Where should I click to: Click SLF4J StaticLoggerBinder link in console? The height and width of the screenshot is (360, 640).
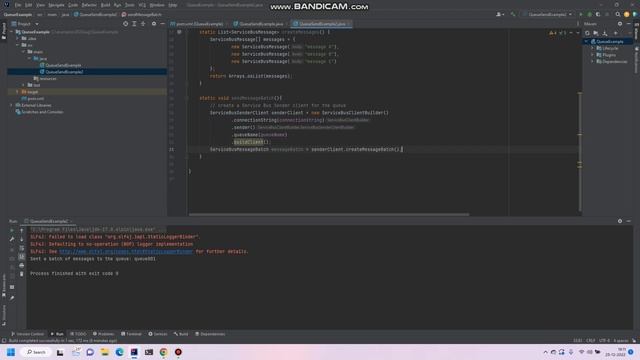tap(126, 251)
